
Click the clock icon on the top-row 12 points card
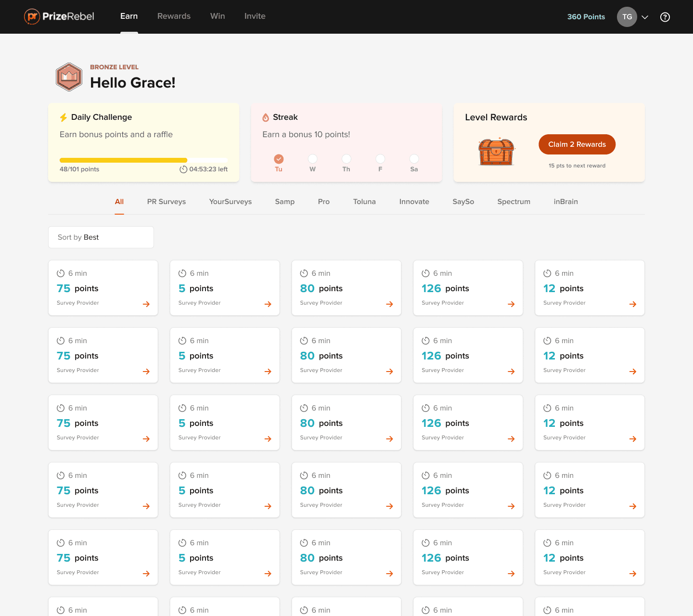(x=547, y=273)
